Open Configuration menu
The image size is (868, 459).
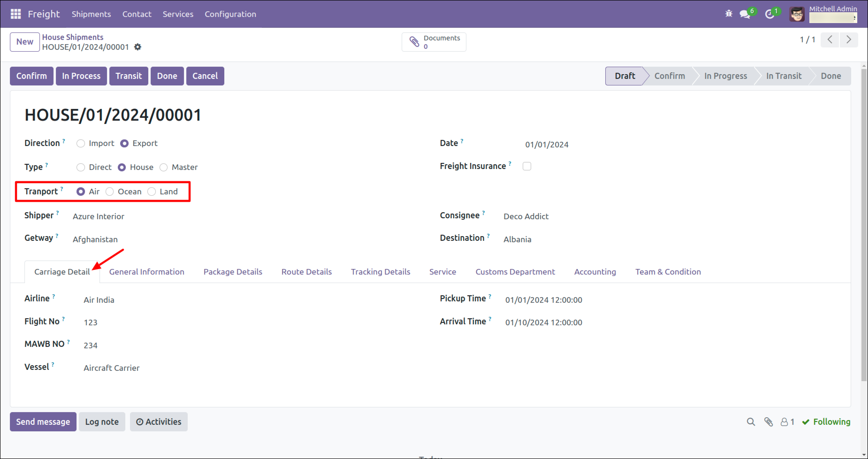[230, 14]
